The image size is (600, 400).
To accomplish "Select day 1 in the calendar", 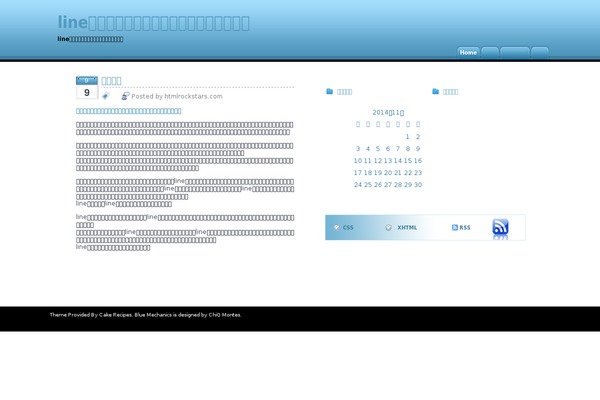I will (x=408, y=137).
